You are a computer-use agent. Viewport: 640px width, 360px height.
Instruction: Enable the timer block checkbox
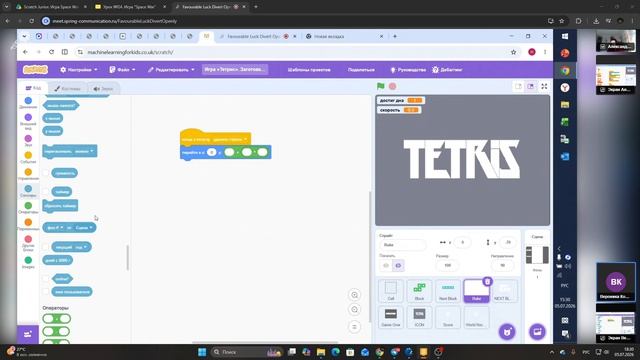coord(46,191)
